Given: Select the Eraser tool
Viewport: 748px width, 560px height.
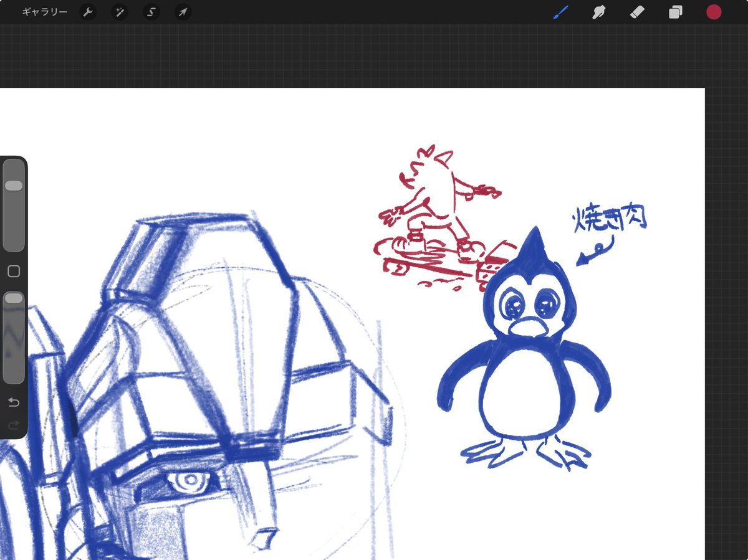Looking at the screenshot, I should point(637,12).
